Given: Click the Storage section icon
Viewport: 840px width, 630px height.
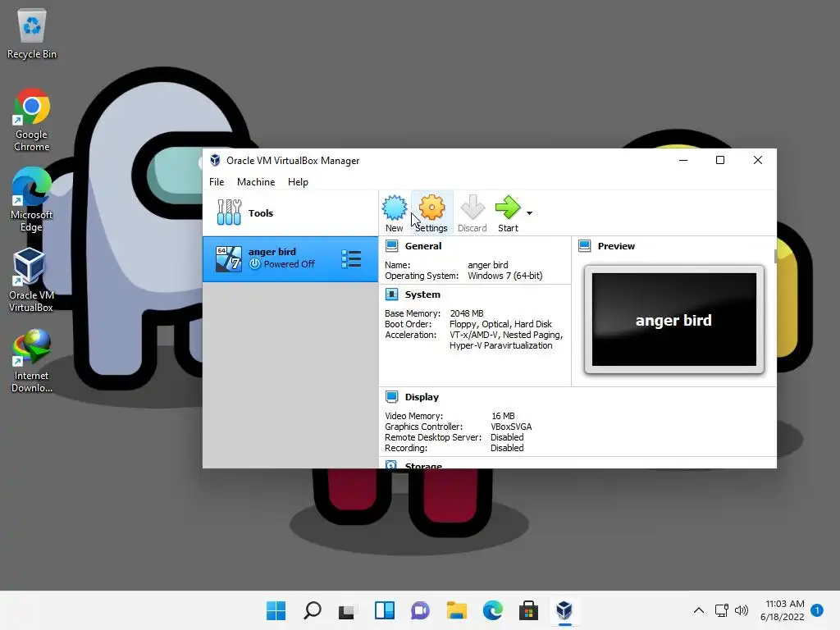Looking at the screenshot, I should tap(391, 465).
